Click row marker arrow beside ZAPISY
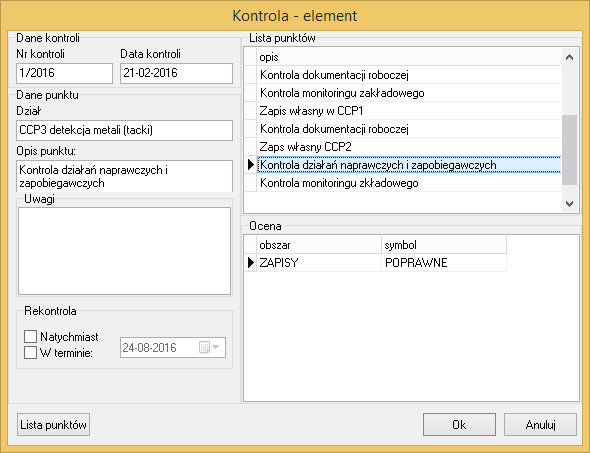The height and width of the screenshot is (453, 590). pyautogui.click(x=251, y=262)
